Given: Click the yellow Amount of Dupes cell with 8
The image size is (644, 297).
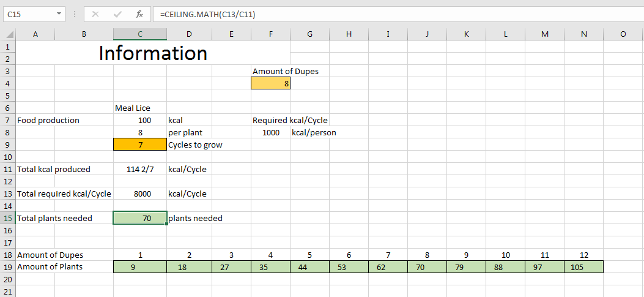Looking at the screenshot, I should 270,83.
